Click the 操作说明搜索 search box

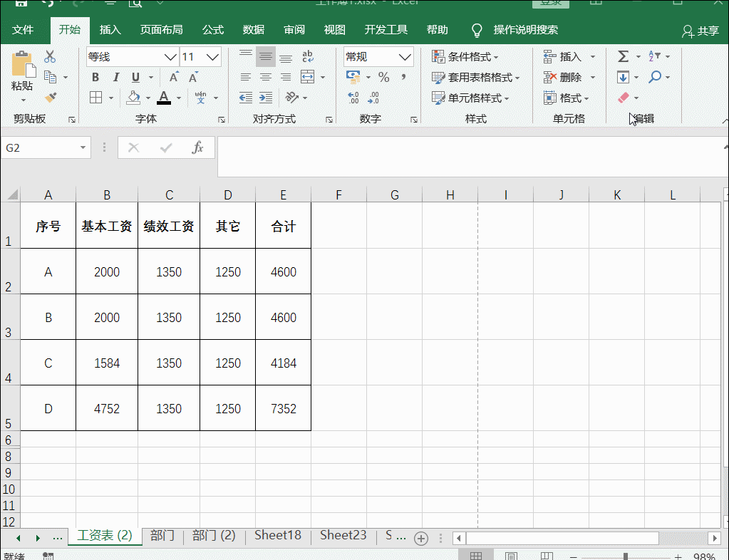coord(525,30)
